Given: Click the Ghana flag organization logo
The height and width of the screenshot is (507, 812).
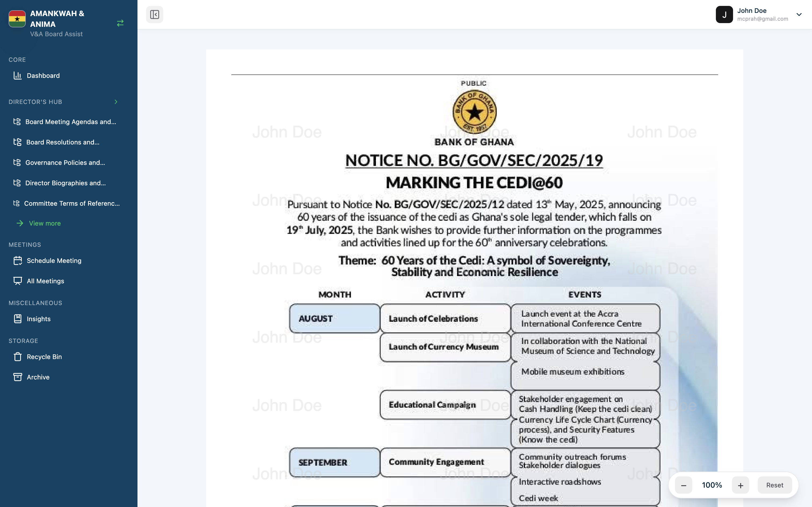Looking at the screenshot, I should pyautogui.click(x=17, y=19).
